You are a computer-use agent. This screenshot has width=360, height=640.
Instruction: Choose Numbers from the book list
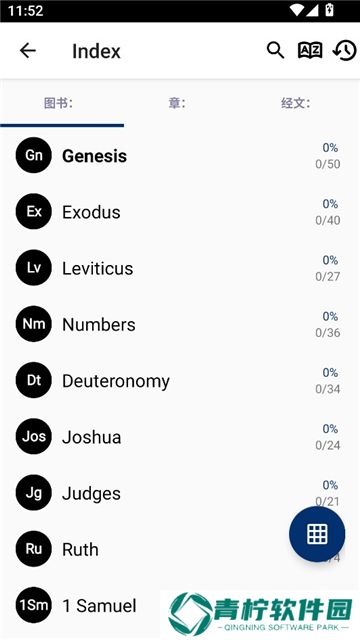click(99, 325)
